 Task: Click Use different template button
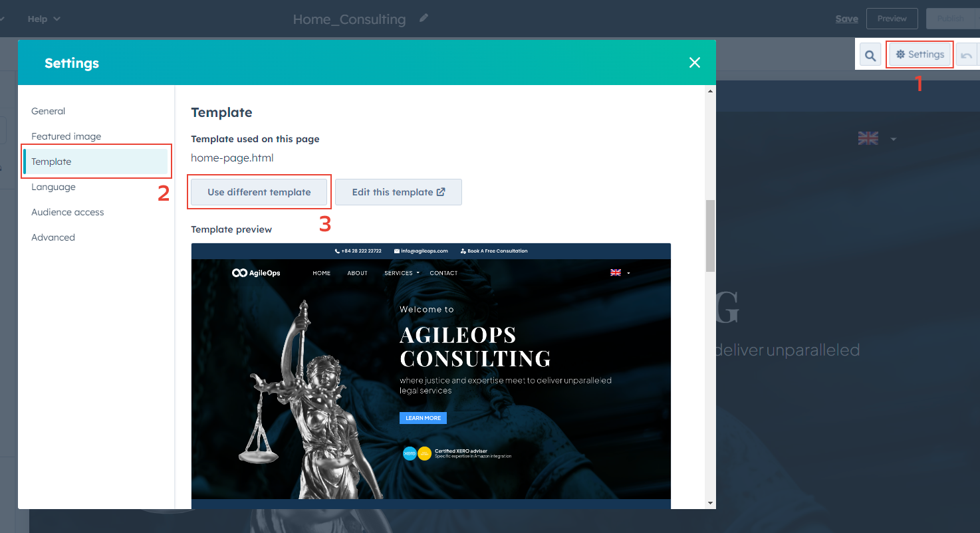click(x=259, y=192)
